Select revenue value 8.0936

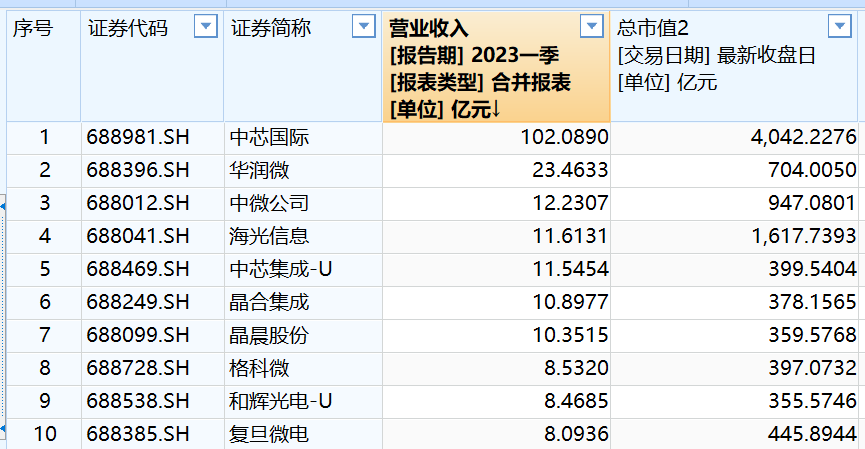tap(576, 434)
